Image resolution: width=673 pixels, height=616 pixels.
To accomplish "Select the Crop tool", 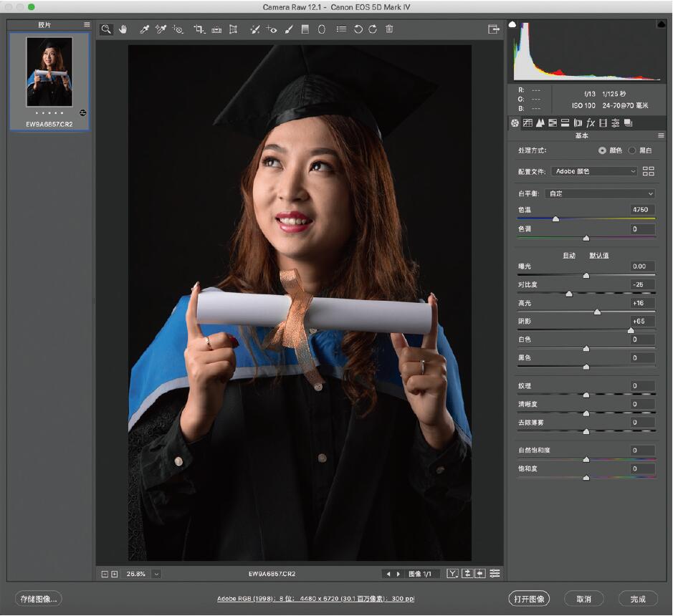I will tap(199, 29).
